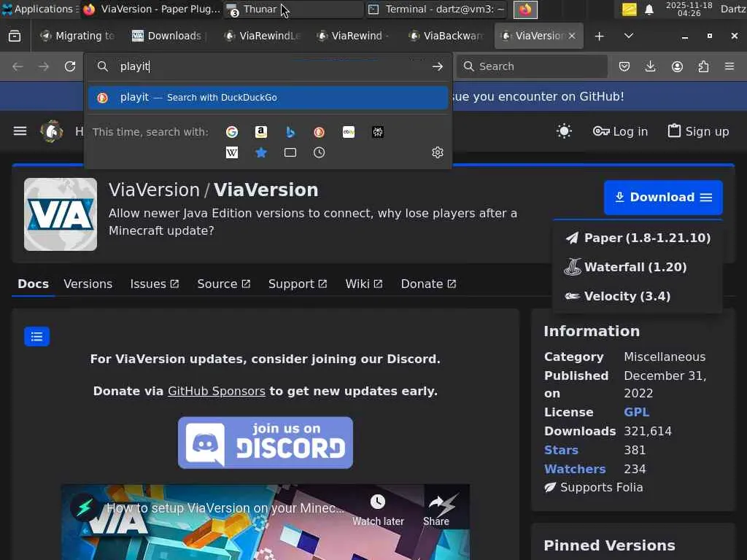Switch to the Migrating browser tab
The width and height of the screenshot is (747, 560).
click(77, 36)
